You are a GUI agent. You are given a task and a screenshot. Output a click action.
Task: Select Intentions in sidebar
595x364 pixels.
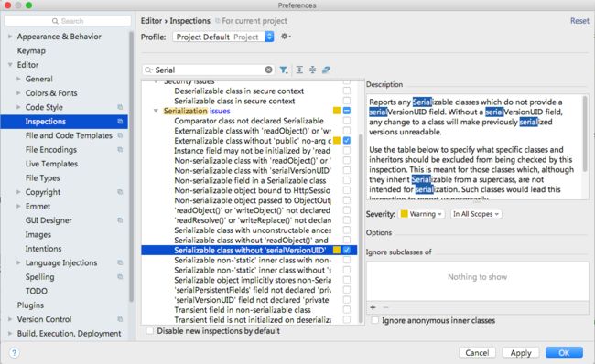coord(43,249)
